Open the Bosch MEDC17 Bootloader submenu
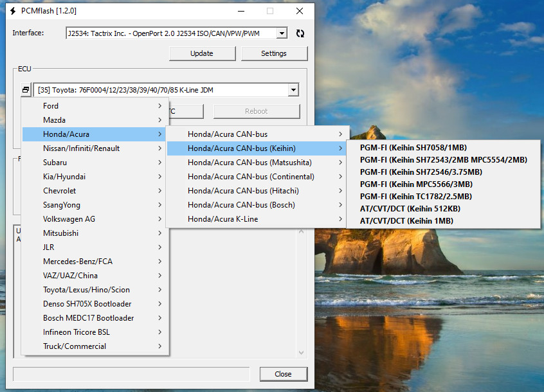544x392 pixels. (95, 318)
